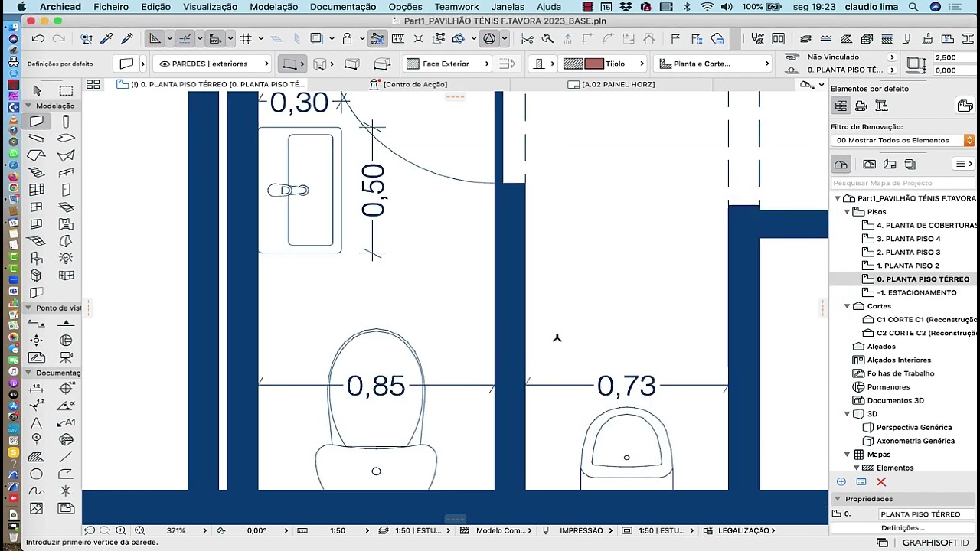Select the Lamp tool icon
980x551 pixels.
[66, 258]
